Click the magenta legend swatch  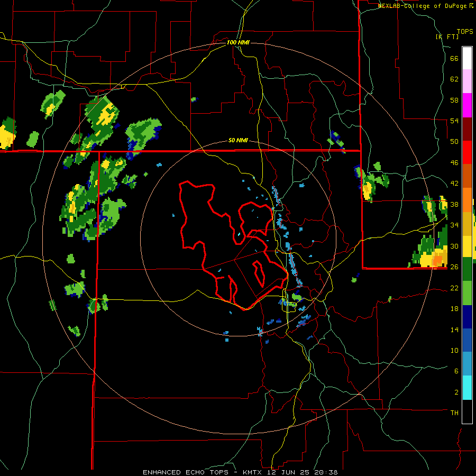coord(467,105)
